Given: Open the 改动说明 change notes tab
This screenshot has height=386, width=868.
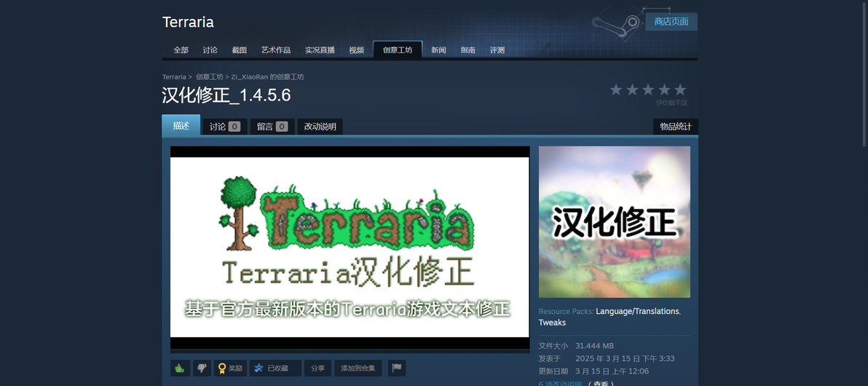Looking at the screenshot, I should tap(320, 127).
